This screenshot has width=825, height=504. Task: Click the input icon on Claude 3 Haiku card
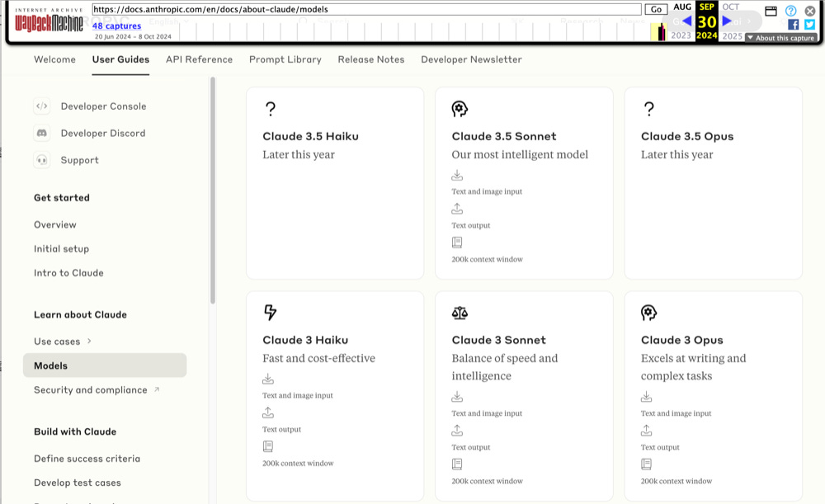coord(268,379)
